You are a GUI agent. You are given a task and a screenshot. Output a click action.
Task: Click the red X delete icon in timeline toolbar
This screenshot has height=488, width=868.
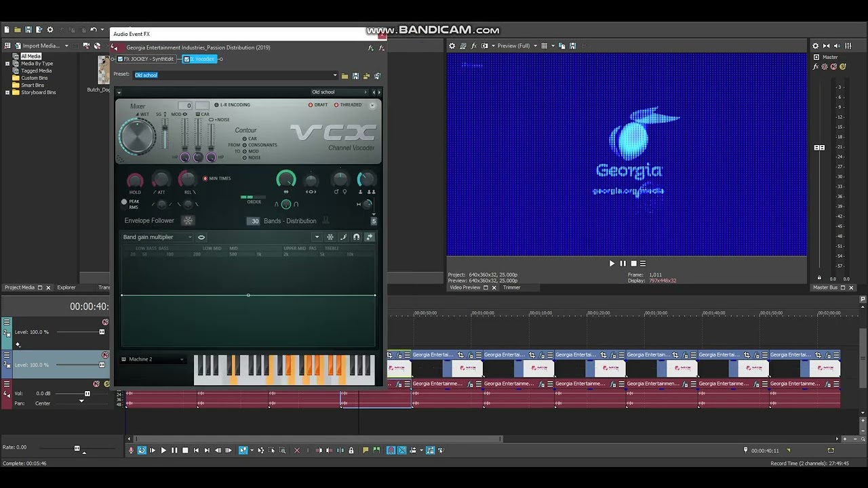pyautogui.click(x=297, y=450)
